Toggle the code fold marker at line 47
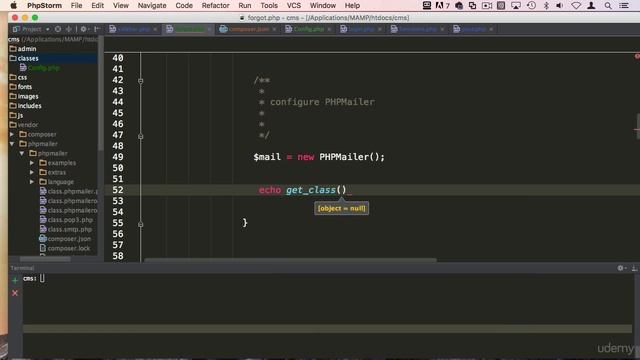The height and width of the screenshot is (360, 640). coord(141,136)
